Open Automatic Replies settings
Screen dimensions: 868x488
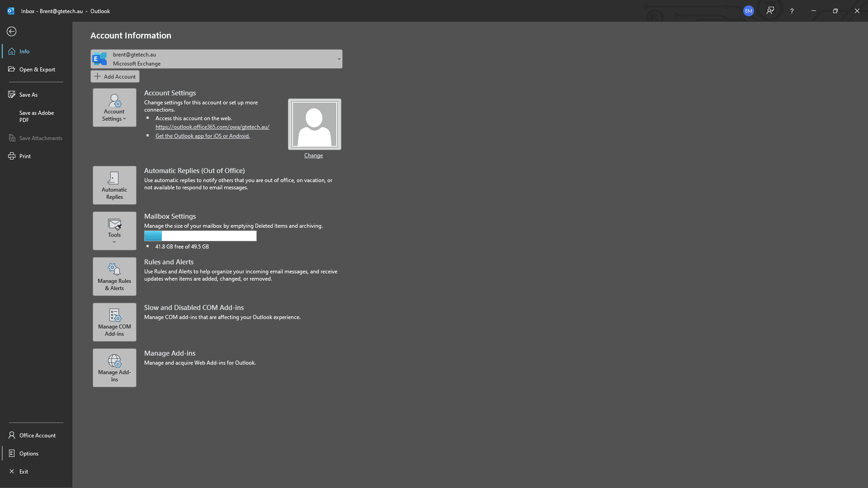click(114, 185)
